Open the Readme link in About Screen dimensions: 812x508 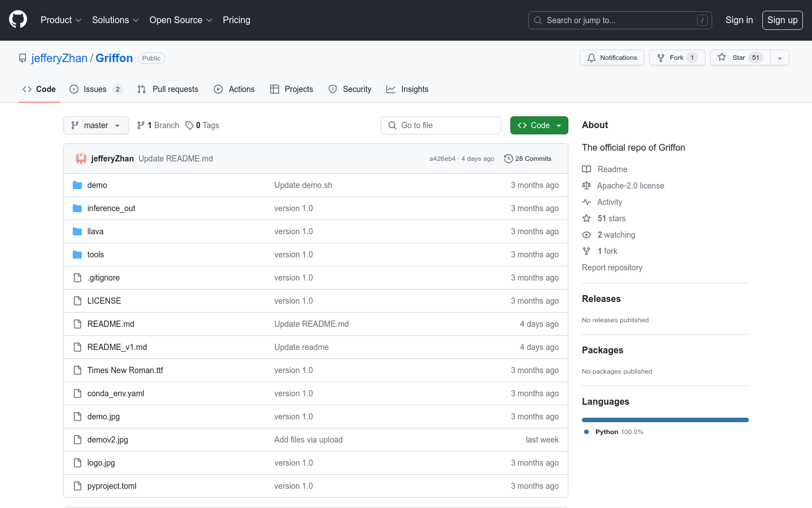click(x=604, y=169)
